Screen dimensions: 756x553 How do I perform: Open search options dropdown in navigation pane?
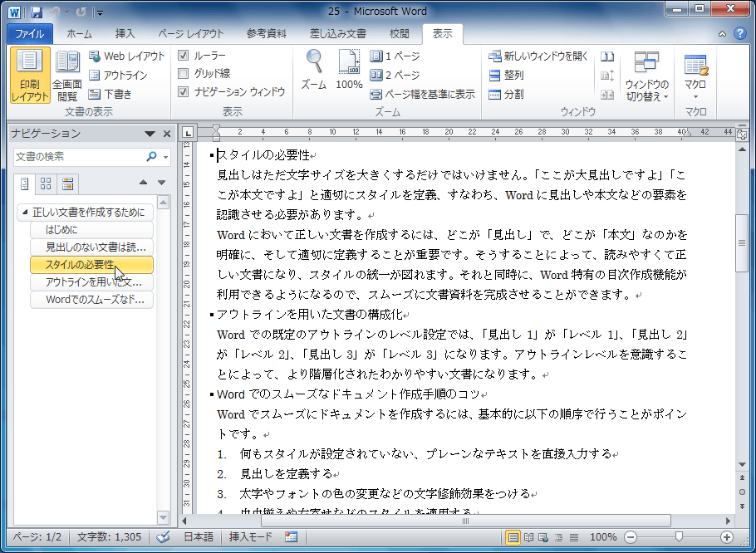(166, 157)
